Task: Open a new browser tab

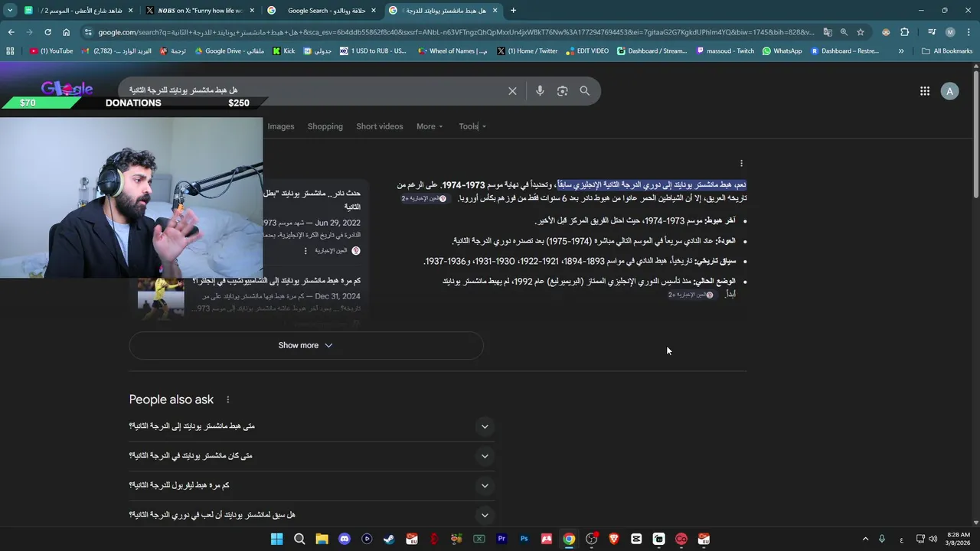Action: 513,11
